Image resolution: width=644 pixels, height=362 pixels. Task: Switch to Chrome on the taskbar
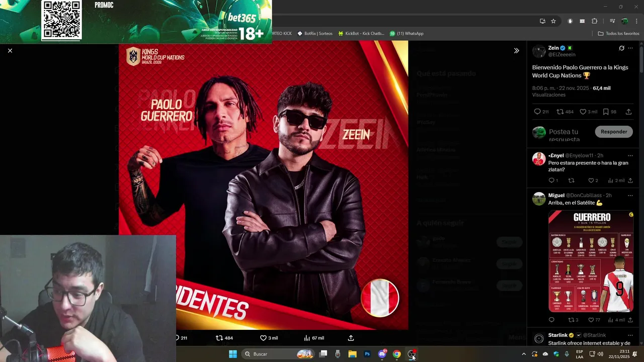click(x=396, y=354)
